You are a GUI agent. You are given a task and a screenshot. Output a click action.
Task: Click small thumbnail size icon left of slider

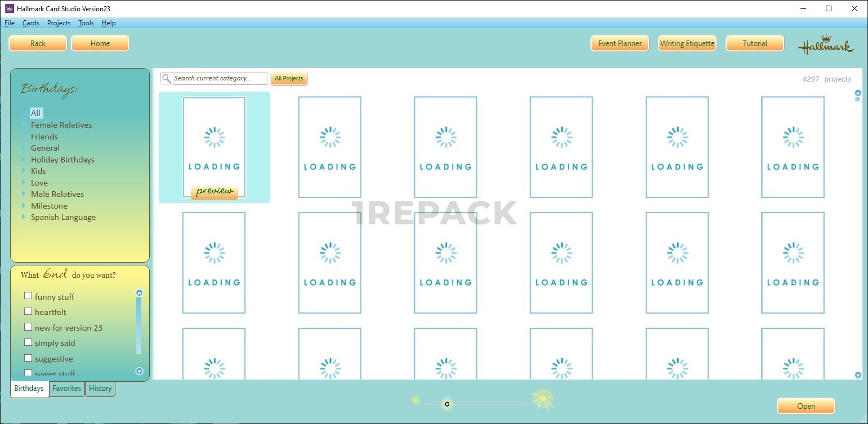tap(415, 400)
